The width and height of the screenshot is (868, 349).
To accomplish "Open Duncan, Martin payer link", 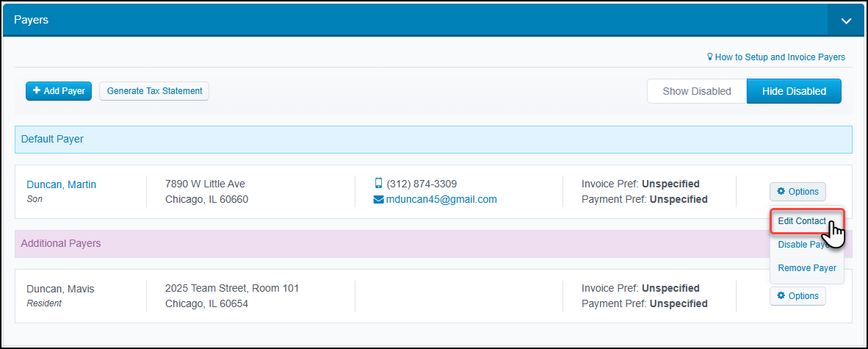I will (x=62, y=184).
